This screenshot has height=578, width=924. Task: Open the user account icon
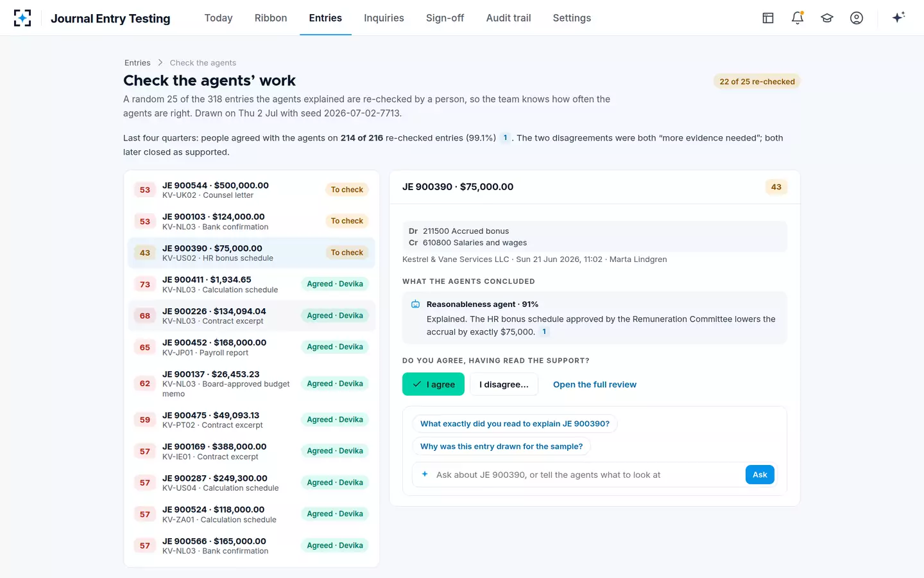(857, 18)
